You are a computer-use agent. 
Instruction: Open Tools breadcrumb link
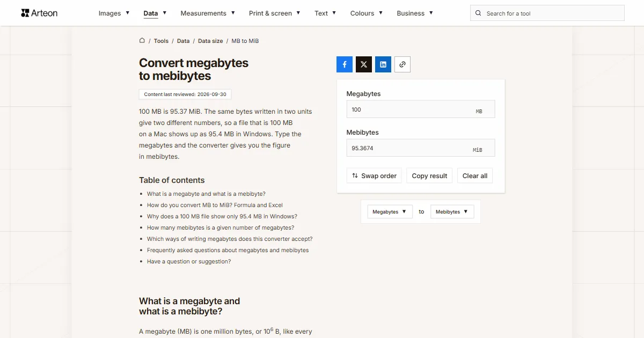point(161,41)
